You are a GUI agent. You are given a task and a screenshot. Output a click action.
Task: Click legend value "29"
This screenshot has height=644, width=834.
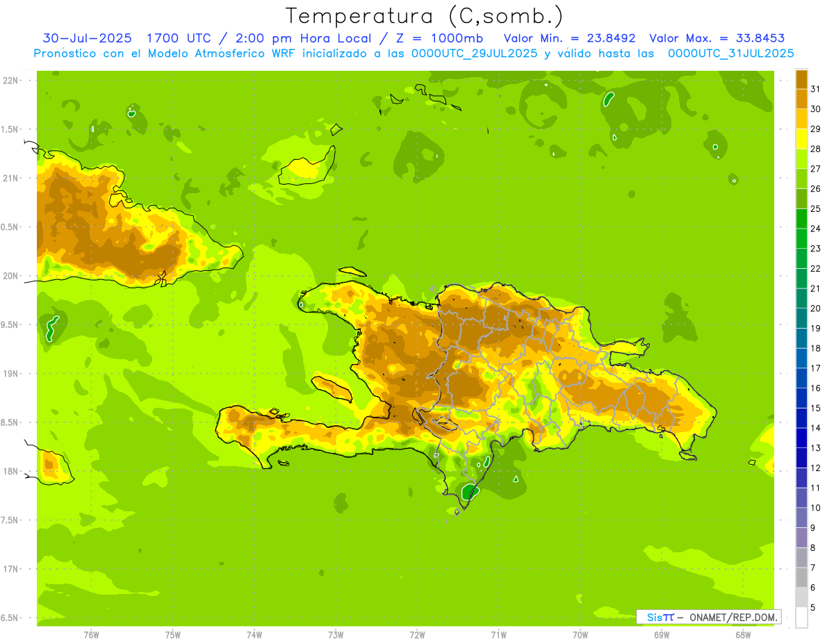[x=816, y=129]
